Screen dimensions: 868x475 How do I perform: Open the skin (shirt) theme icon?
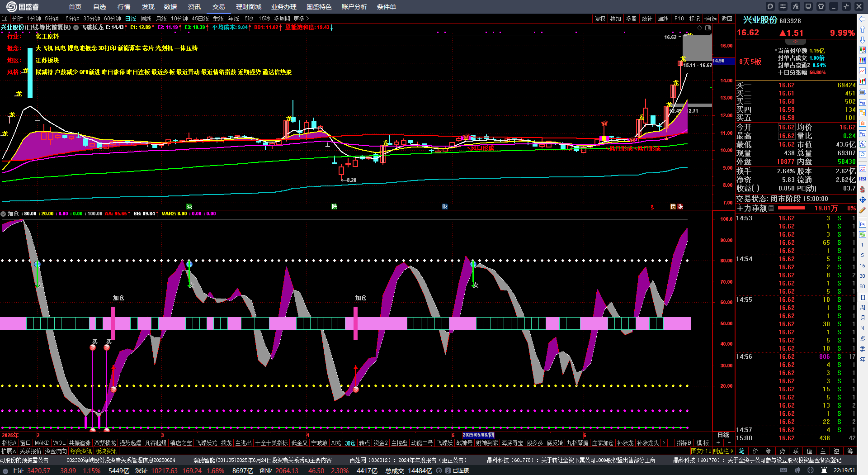[x=821, y=6]
